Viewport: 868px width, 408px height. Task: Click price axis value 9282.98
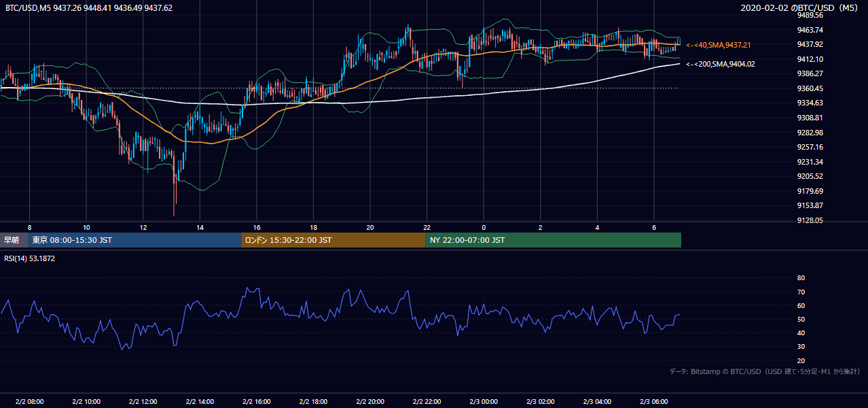pyautogui.click(x=810, y=133)
